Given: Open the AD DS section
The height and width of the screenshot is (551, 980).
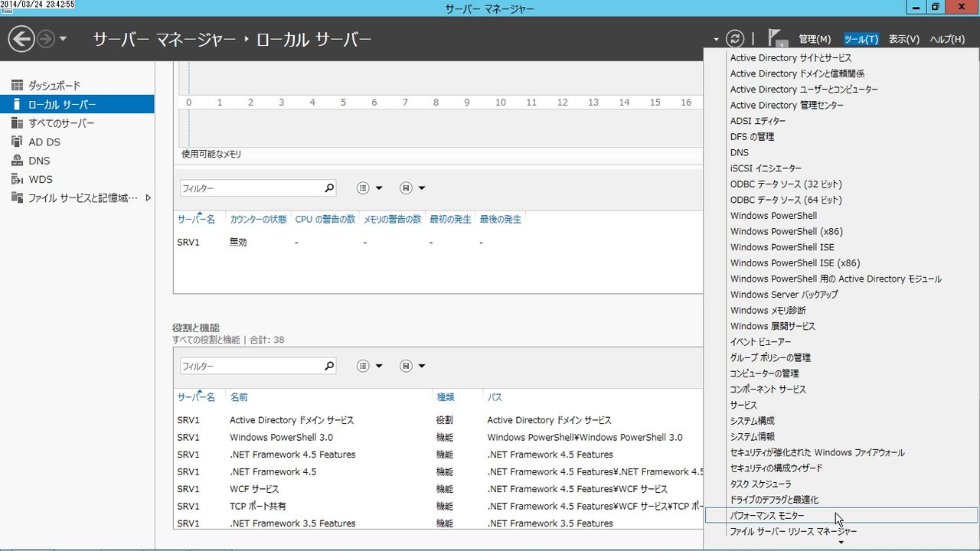Looking at the screenshot, I should (44, 142).
